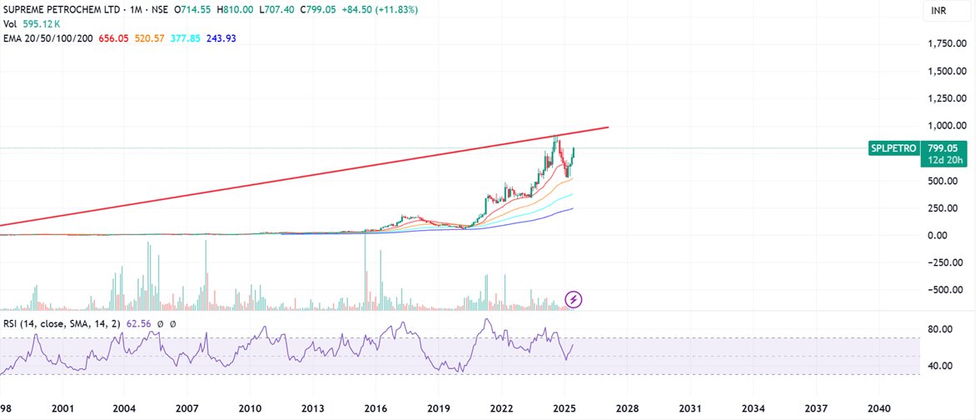Click the blue EMA 200 value 243.93
This screenshot has height=420, width=980.
[x=221, y=38]
